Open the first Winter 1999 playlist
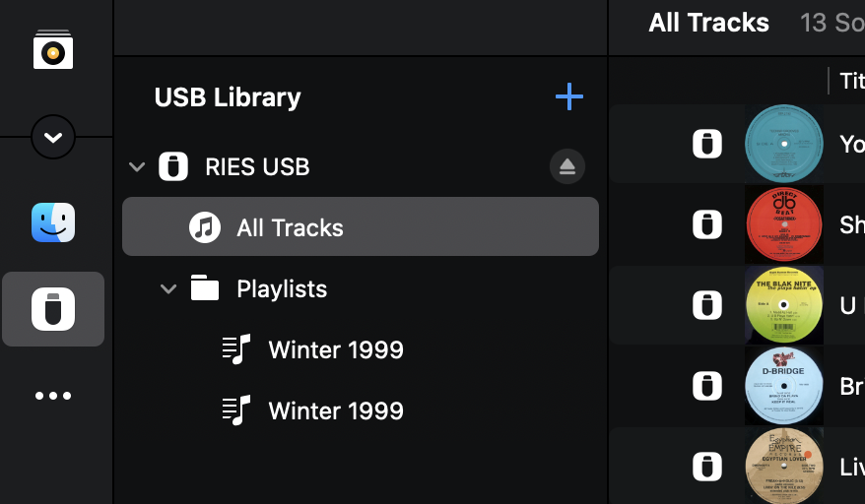Viewport: 865px width, 504px height. coord(335,350)
